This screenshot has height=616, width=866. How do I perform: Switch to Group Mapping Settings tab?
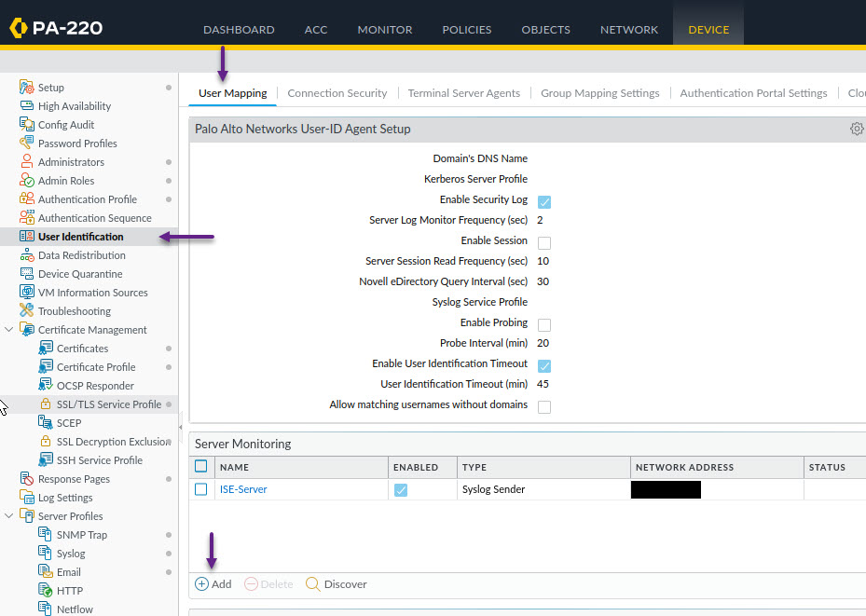599,93
